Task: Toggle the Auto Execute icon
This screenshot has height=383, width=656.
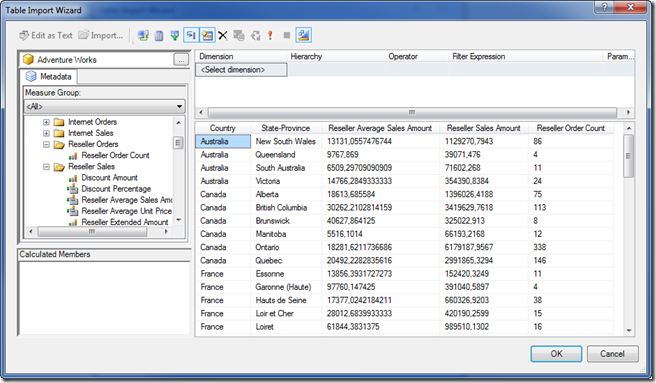Action: pyautogui.click(x=191, y=36)
